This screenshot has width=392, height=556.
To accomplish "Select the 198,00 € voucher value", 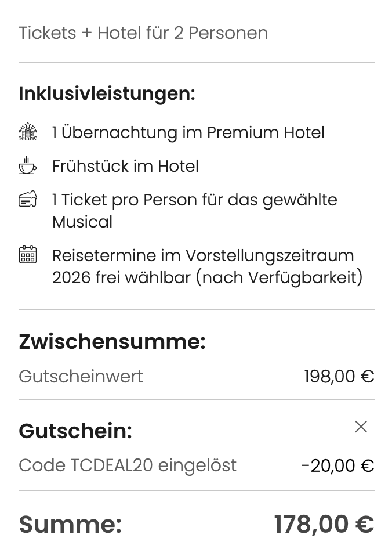I will (339, 376).
